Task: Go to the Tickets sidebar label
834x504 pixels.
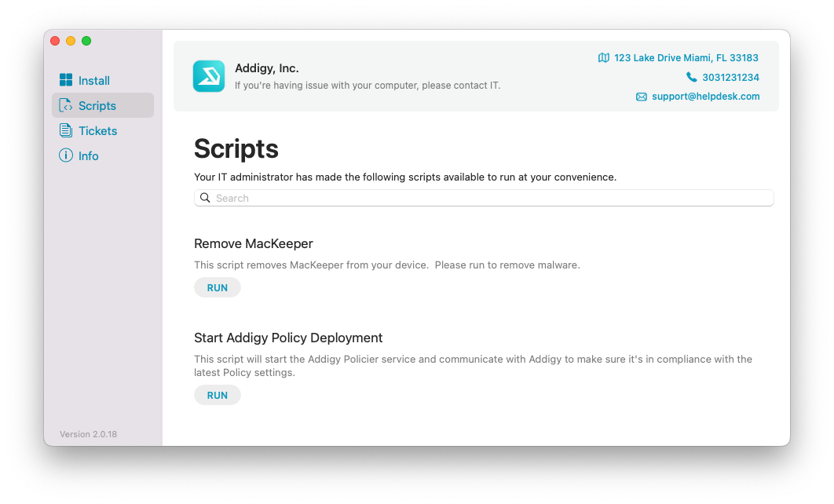Action: [98, 130]
